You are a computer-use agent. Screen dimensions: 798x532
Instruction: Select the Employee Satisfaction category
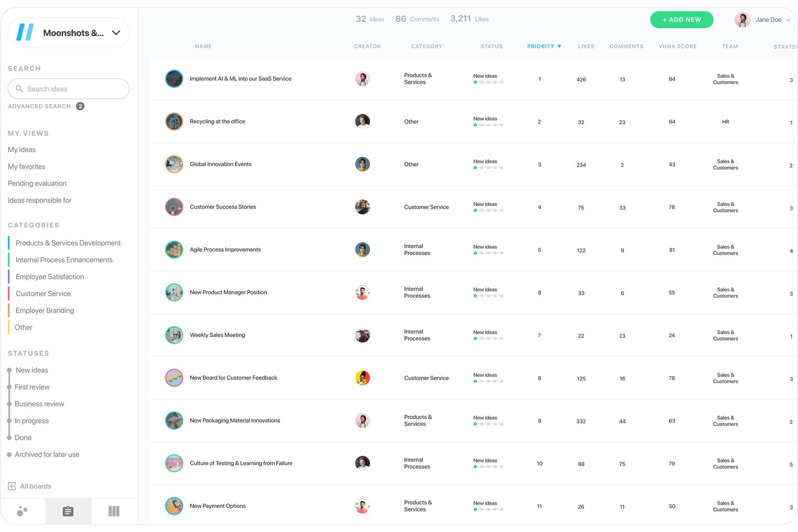click(x=50, y=277)
